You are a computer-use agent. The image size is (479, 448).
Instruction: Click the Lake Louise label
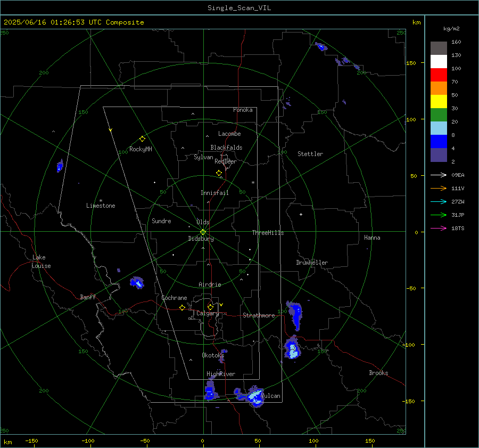(x=41, y=262)
